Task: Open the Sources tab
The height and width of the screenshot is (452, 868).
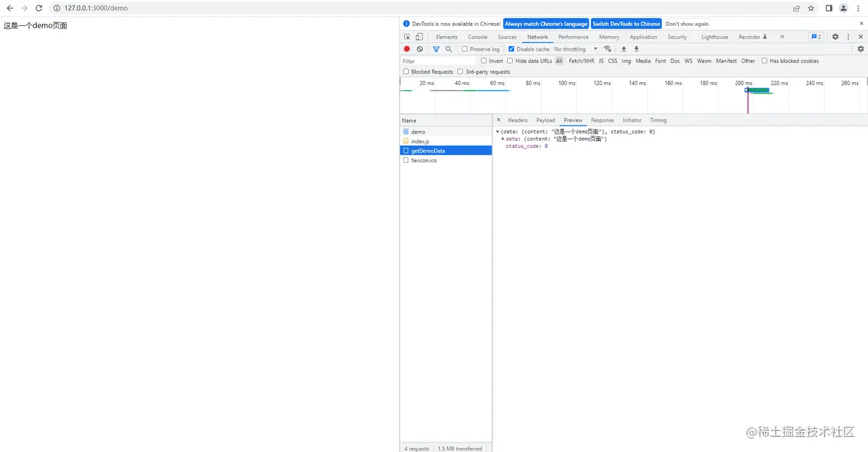Action: 507,37
